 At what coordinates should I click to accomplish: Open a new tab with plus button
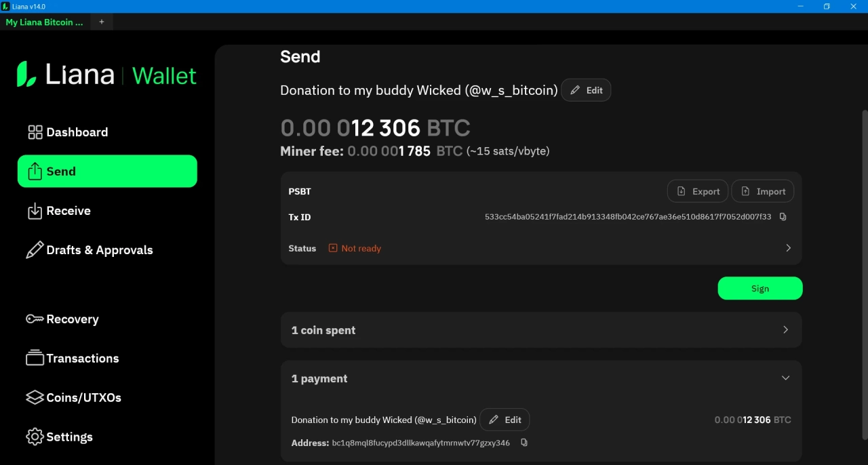click(x=102, y=22)
